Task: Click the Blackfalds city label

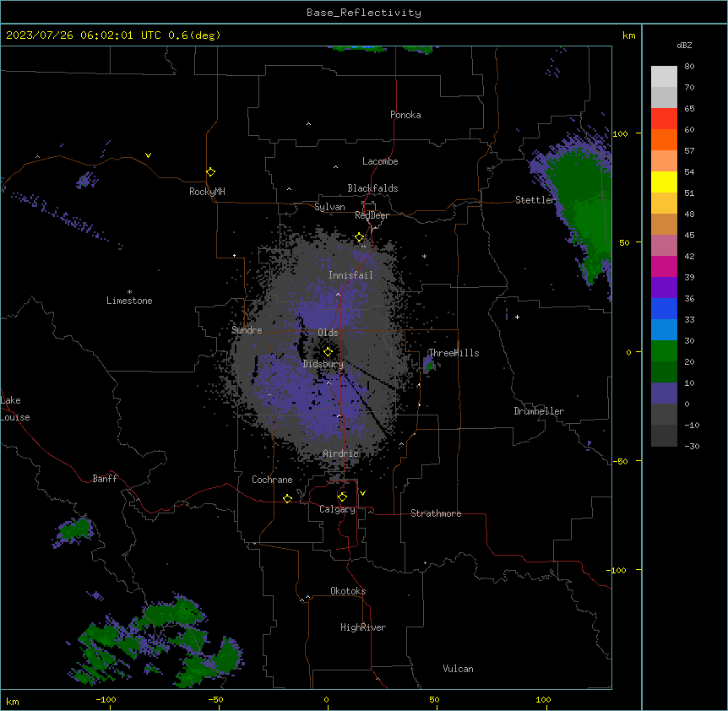Action: pyautogui.click(x=372, y=188)
